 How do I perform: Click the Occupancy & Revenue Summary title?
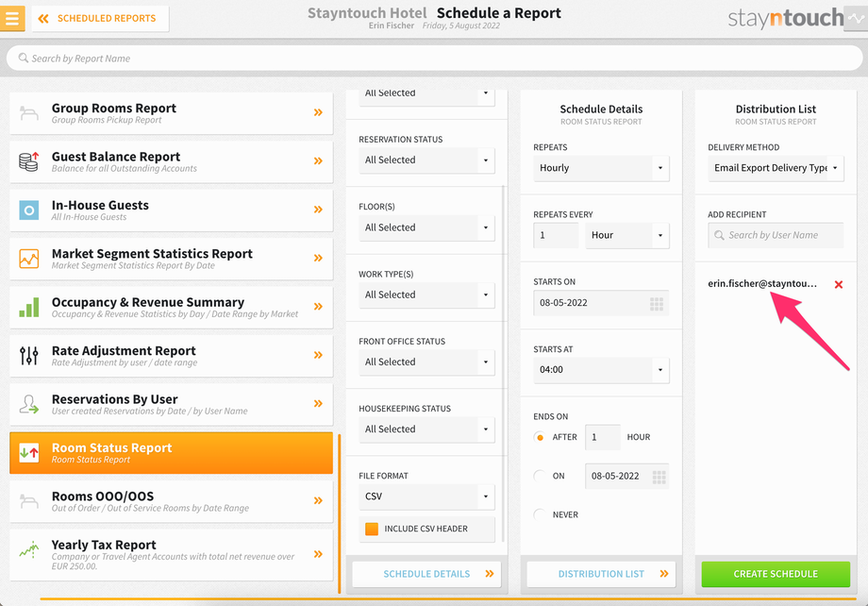coord(148,302)
